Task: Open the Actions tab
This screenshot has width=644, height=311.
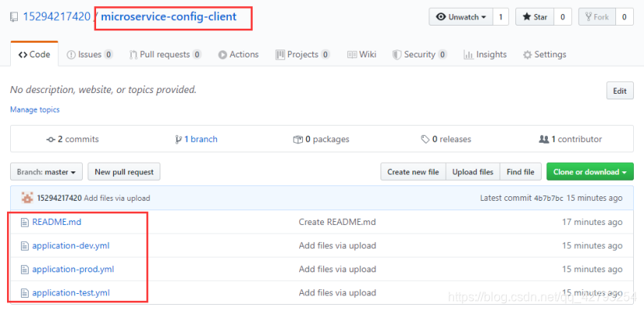Action: 238,54
